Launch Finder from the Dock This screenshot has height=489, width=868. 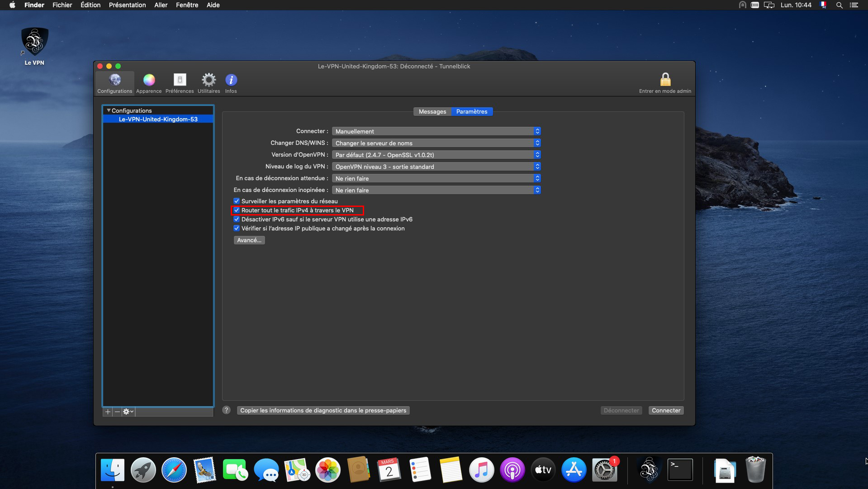[112, 470]
